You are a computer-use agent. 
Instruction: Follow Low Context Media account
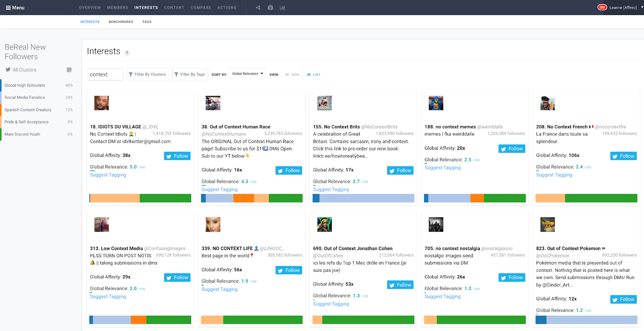point(177,278)
